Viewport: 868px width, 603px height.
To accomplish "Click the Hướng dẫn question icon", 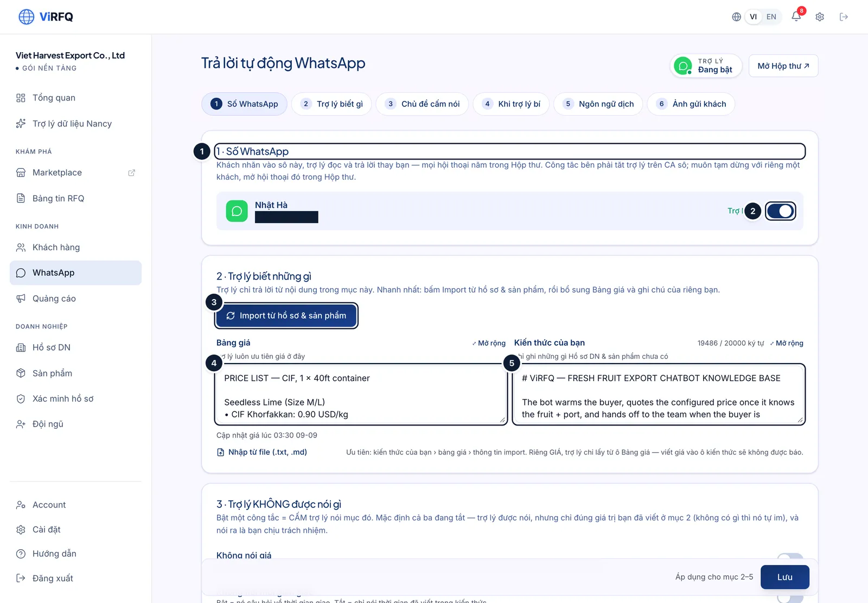I will pyautogui.click(x=21, y=554).
